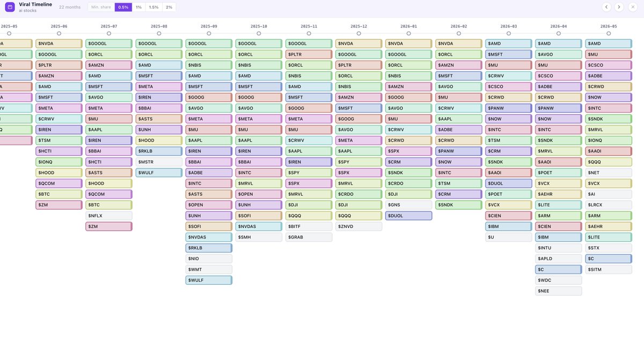This screenshot has height=339, width=644.
Task: Select 1.5% minimum share
Action: tap(153, 7)
